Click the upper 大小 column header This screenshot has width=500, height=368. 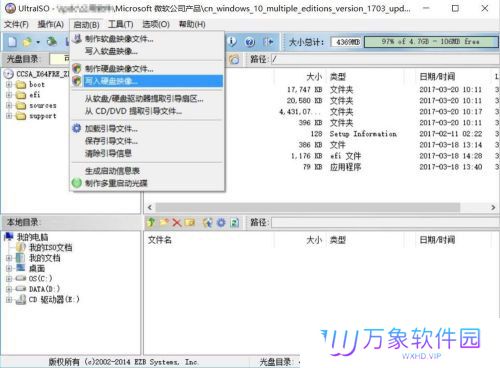pos(314,77)
